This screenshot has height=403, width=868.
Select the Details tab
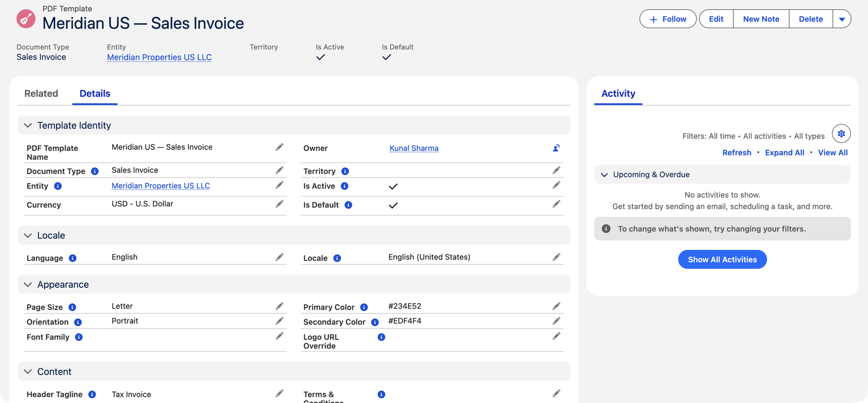95,93
